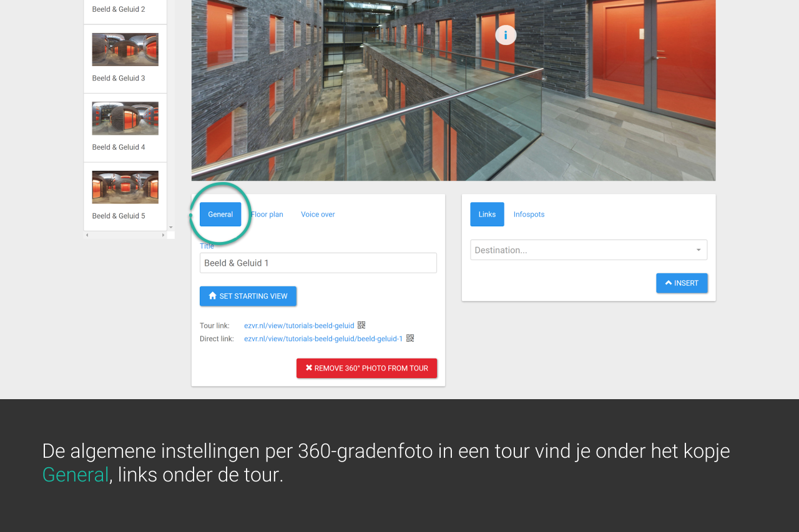Click Remove 360° Photo From Tour button
Screen dimensions: 799x532
coord(366,369)
